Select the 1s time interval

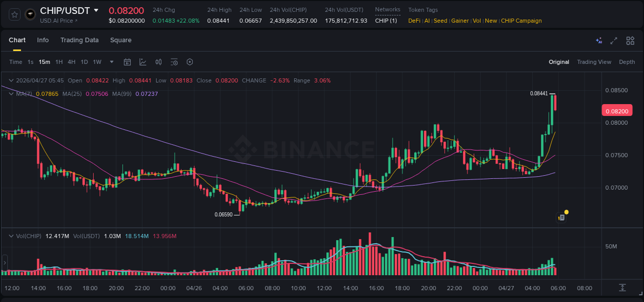(x=30, y=62)
